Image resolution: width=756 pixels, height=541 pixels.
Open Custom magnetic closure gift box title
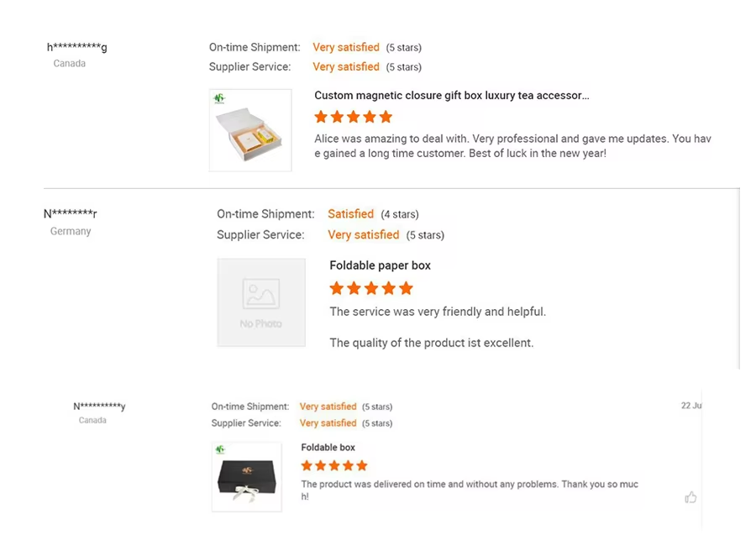pyautogui.click(x=451, y=96)
